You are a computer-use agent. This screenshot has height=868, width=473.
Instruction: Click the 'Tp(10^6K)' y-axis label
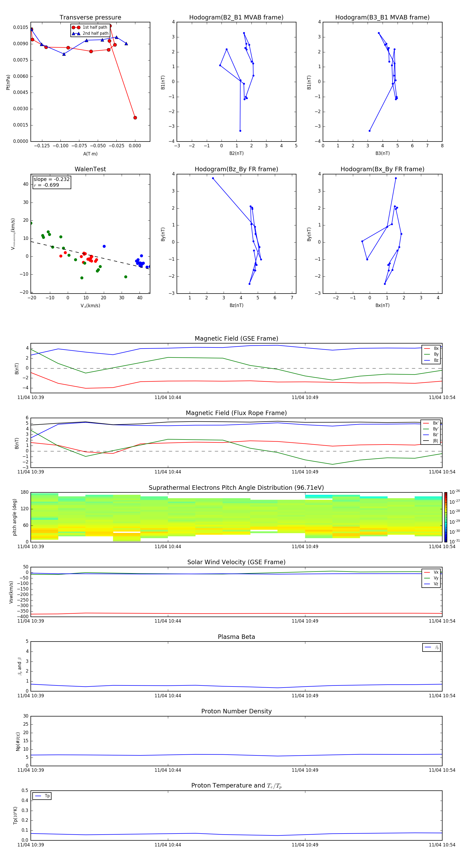[x=15, y=815]
